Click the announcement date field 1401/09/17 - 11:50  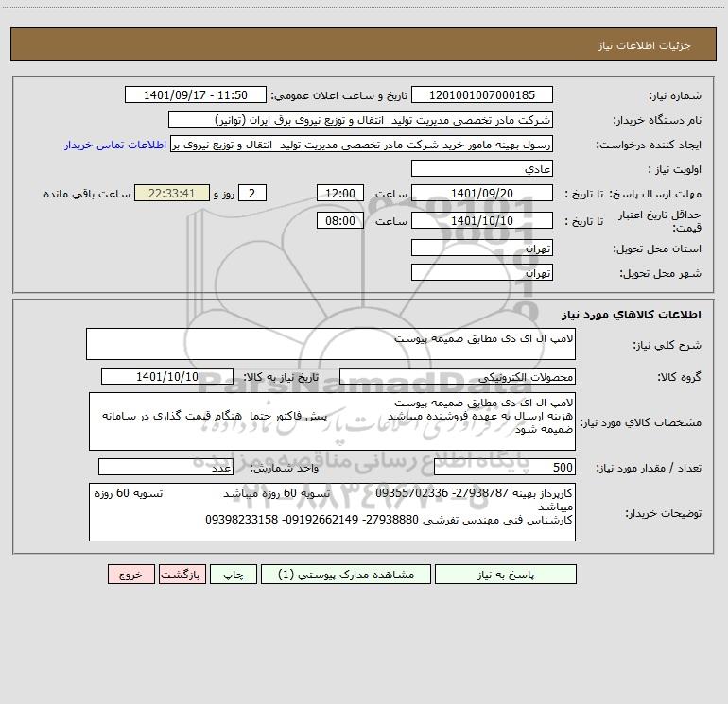pos(196,94)
